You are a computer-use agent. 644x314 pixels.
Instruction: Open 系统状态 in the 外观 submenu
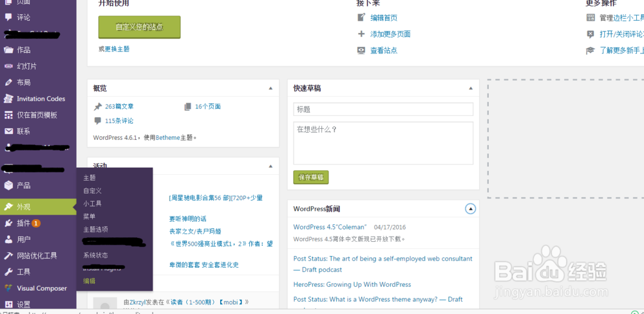[x=96, y=255]
